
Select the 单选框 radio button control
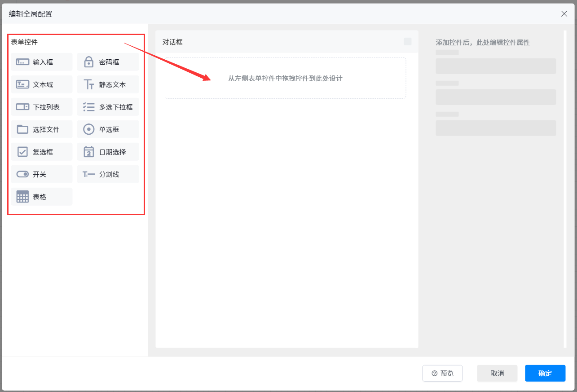click(108, 129)
